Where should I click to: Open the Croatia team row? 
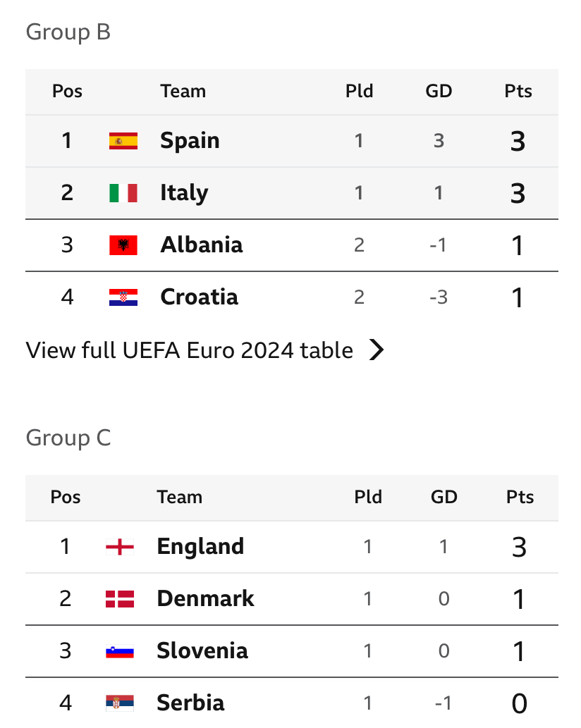292,297
